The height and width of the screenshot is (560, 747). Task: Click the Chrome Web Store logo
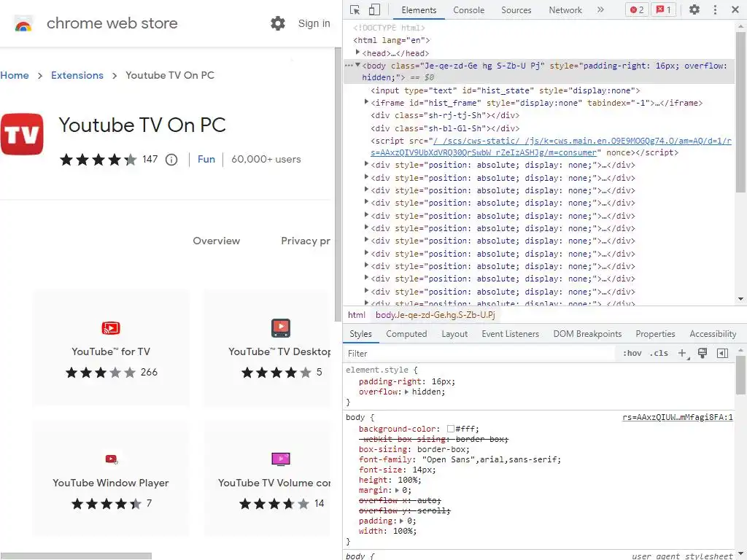[23, 23]
